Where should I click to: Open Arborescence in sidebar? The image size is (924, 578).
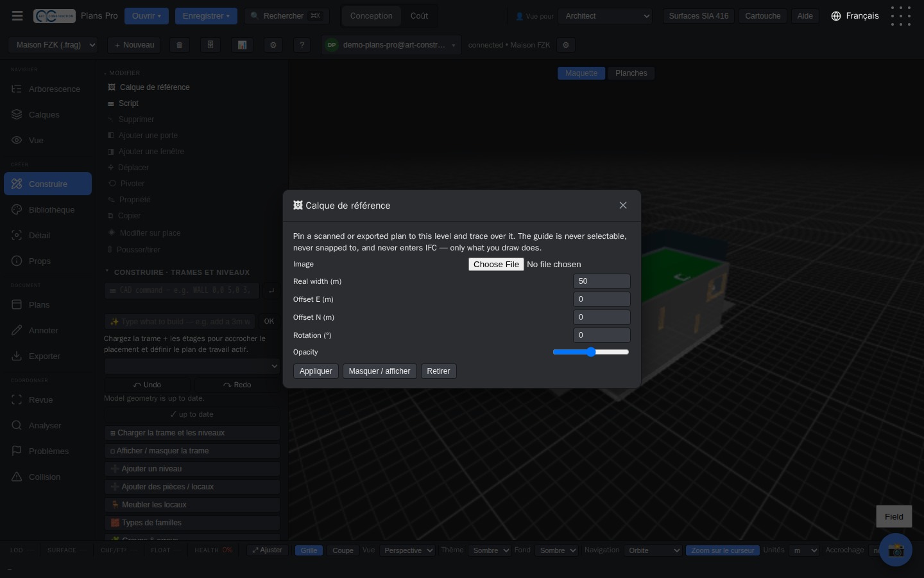click(x=47, y=89)
